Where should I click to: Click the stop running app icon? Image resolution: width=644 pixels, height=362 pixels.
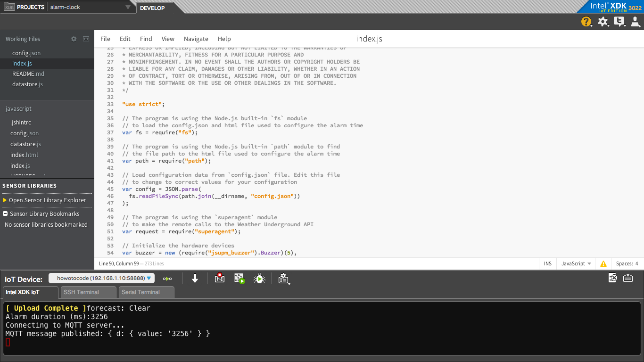pos(219,278)
